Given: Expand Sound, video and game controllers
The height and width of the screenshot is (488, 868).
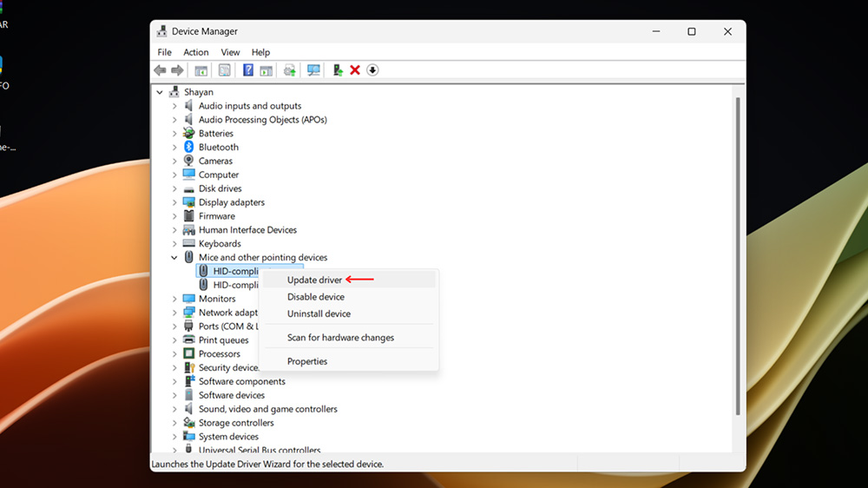Looking at the screenshot, I should (174, 409).
